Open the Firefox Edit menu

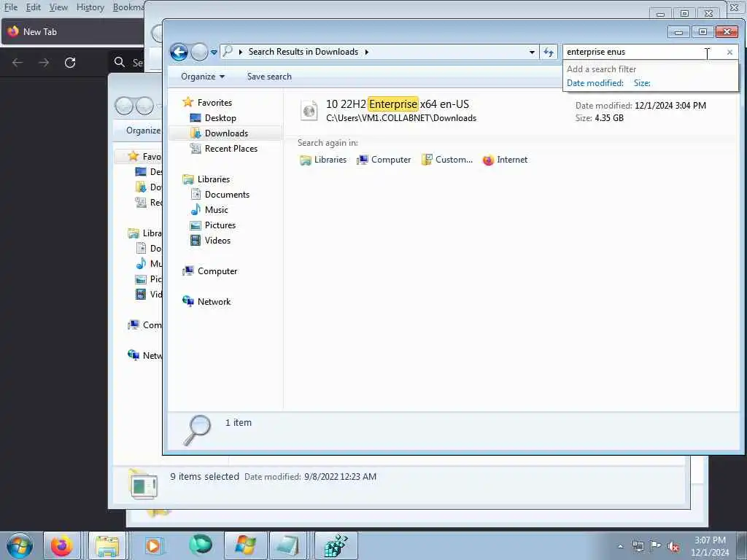[34, 7]
